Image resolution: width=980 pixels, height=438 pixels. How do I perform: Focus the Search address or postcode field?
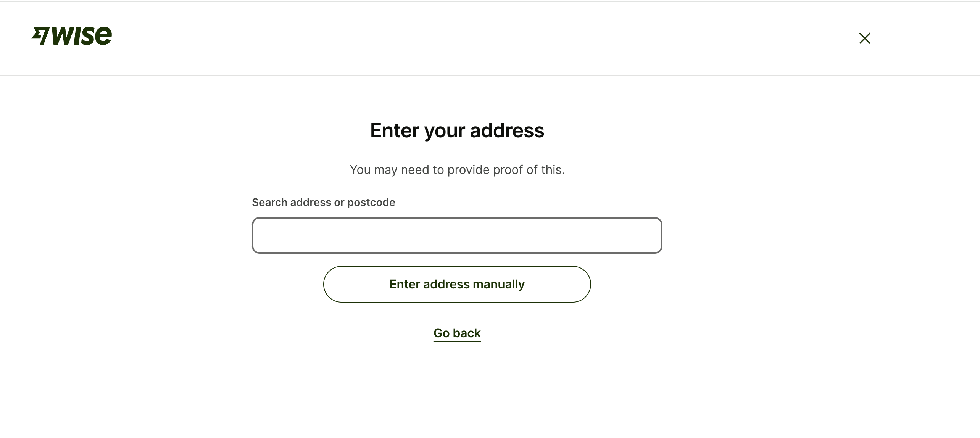tap(457, 235)
